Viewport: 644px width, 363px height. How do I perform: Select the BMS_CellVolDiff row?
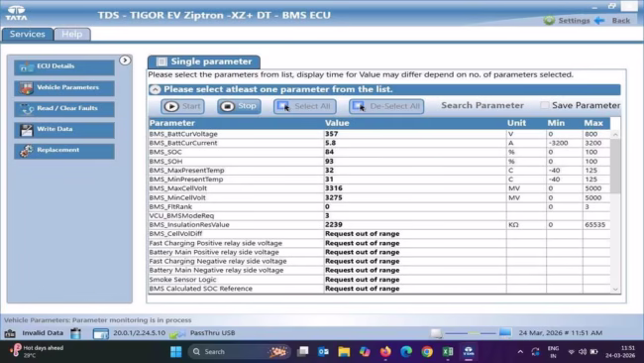[379, 234]
